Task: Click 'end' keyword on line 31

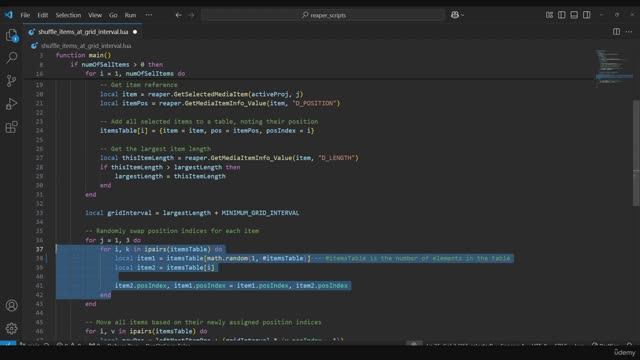Action: (91, 195)
